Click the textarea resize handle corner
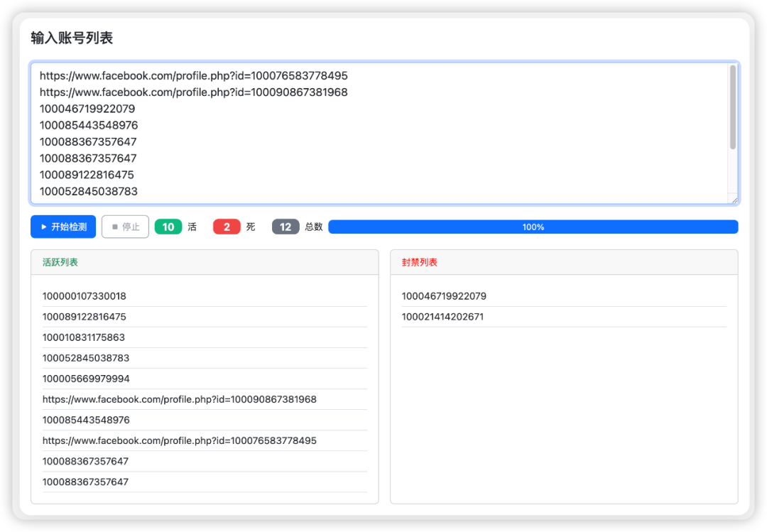The image size is (767, 532). pyautogui.click(x=734, y=200)
